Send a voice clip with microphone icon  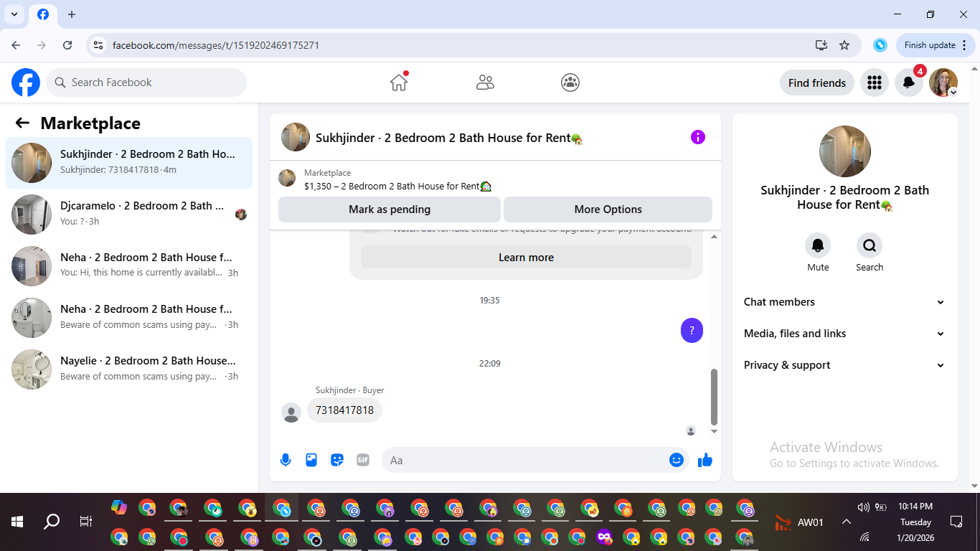pos(286,460)
